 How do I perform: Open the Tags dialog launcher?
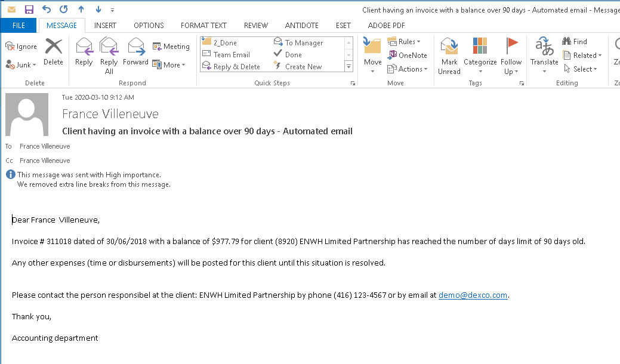click(522, 84)
